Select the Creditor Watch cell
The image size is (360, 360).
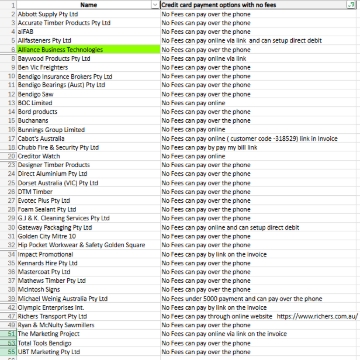coord(88,156)
